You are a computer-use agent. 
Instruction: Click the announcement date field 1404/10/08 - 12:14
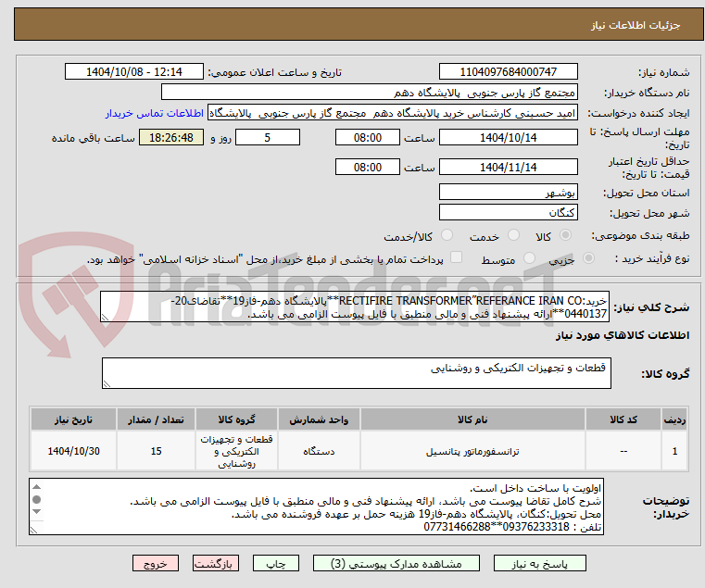(x=134, y=72)
